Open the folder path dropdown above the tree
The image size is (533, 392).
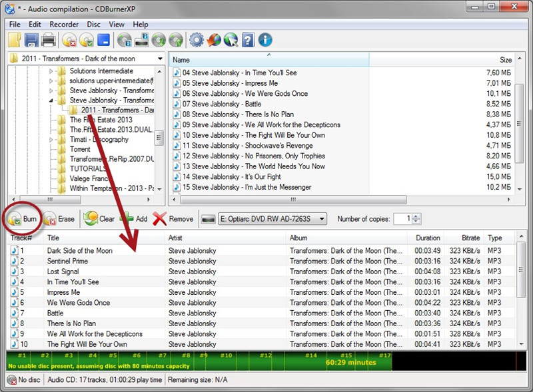point(160,59)
